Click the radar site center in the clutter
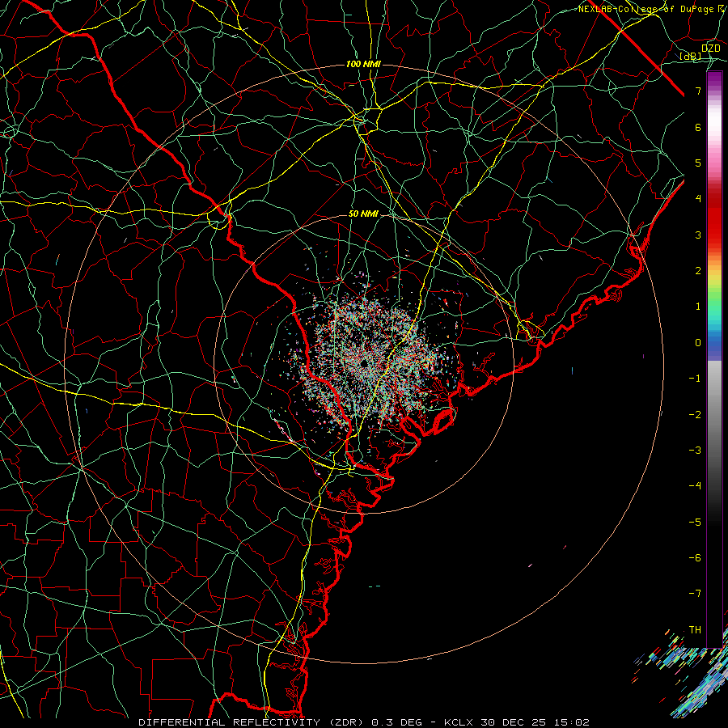The image size is (728, 728). coord(364,363)
